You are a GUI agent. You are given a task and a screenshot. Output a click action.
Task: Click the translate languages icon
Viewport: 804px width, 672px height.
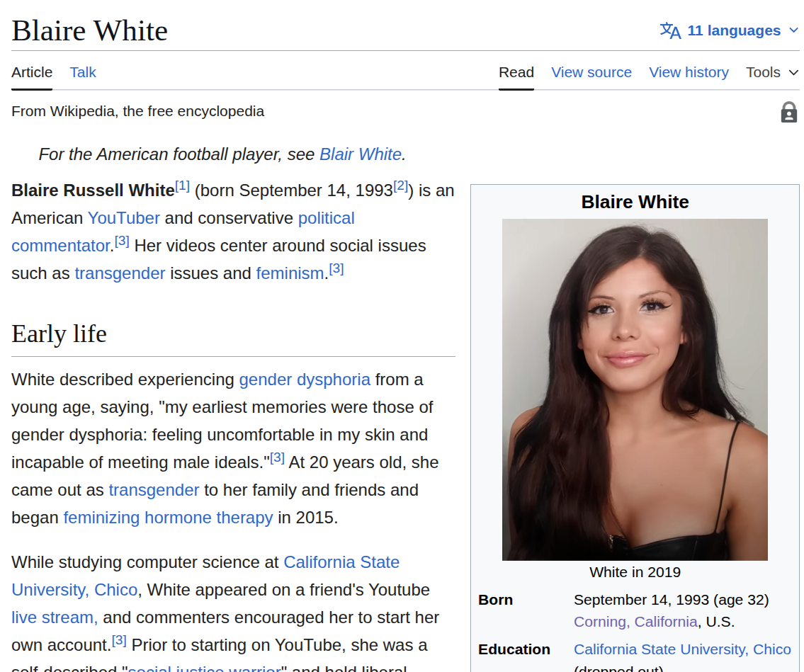point(670,30)
